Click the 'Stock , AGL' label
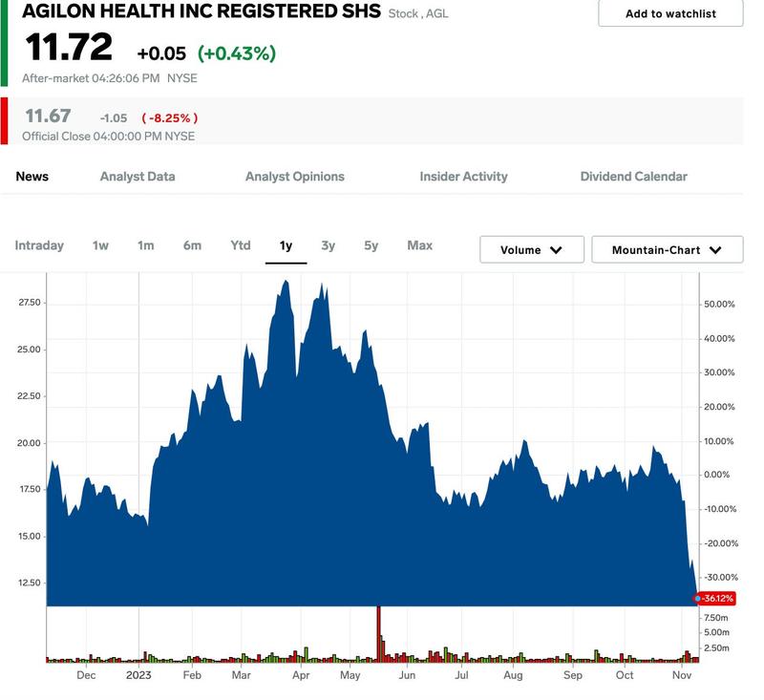This screenshot has width=764, height=700. [418, 13]
